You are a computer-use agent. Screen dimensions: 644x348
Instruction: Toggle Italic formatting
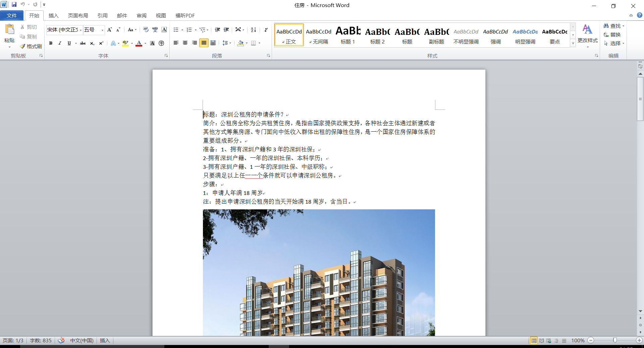(60, 43)
